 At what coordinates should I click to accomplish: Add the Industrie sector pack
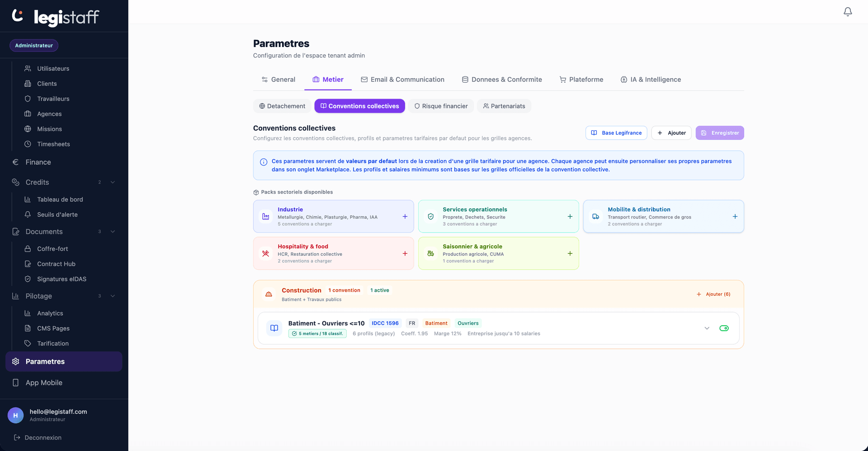point(405,217)
